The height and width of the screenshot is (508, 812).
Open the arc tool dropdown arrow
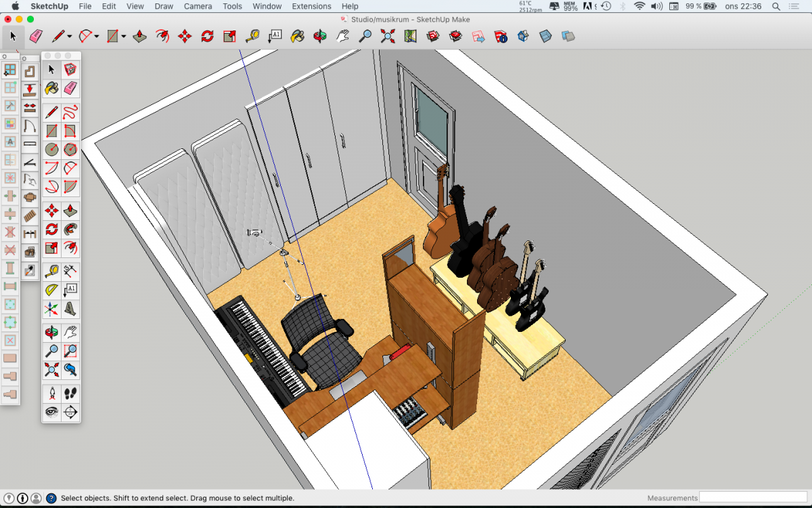pyautogui.click(x=97, y=37)
